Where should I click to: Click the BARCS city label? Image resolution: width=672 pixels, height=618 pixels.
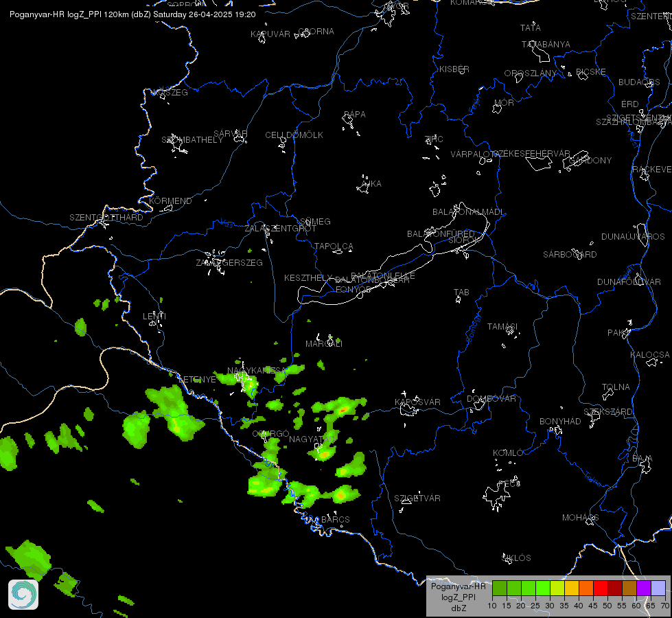coord(336,520)
